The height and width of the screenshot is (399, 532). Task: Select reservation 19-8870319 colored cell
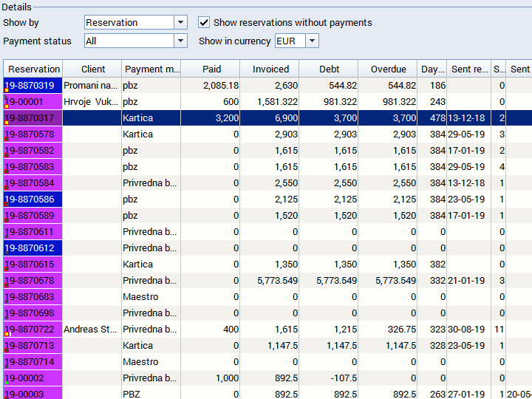34,86
